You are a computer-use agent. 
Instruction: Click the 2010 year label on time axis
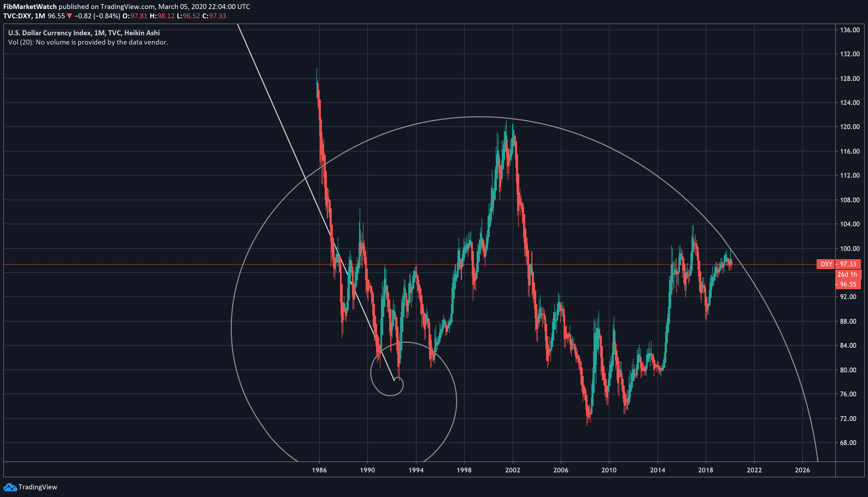pyautogui.click(x=609, y=470)
